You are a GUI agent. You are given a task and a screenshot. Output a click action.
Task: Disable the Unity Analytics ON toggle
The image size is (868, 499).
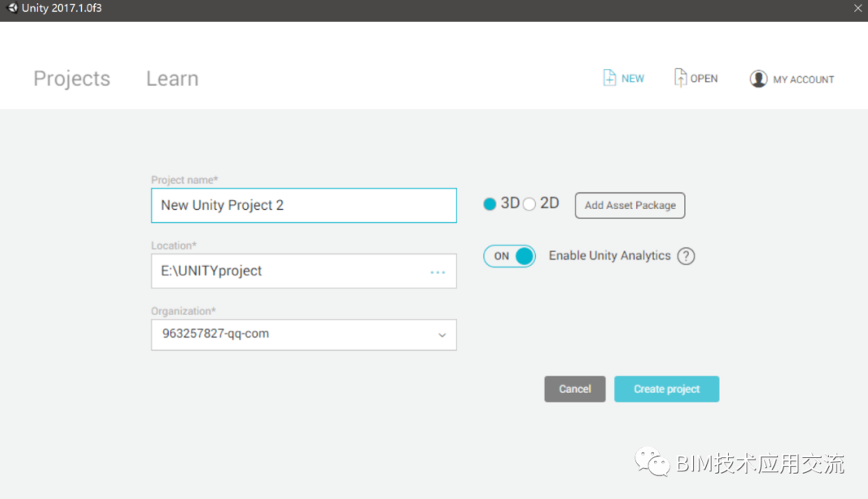click(510, 256)
